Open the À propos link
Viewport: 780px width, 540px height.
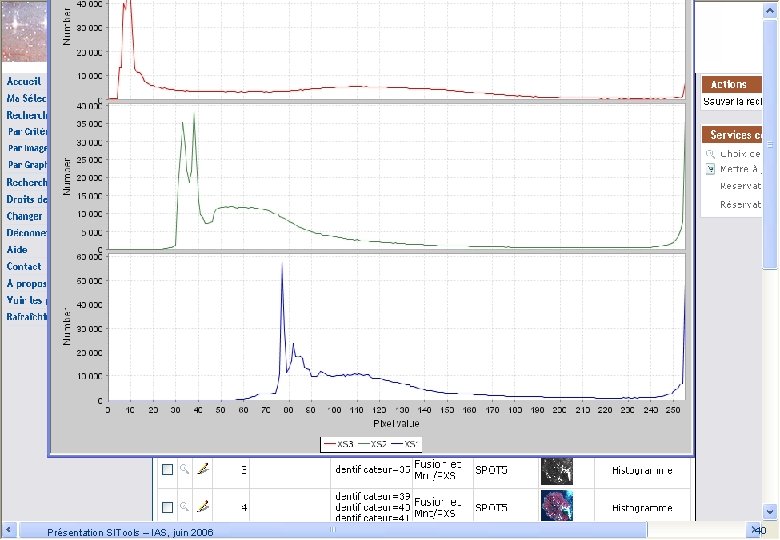(26, 283)
